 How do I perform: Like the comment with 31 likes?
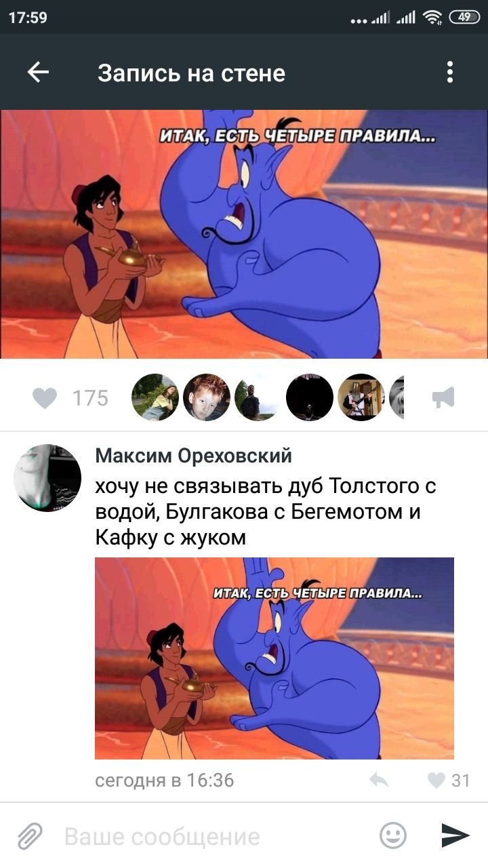coord(449,781)
